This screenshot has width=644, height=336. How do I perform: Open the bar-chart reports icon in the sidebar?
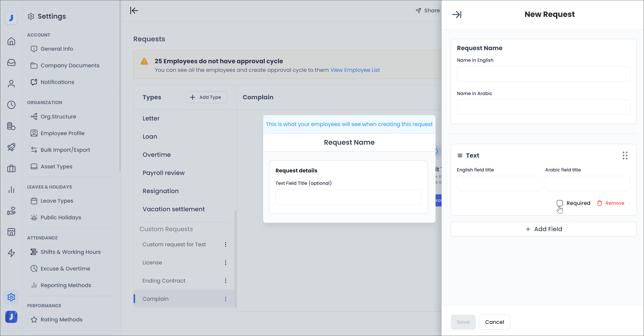[x=11, y=190]
